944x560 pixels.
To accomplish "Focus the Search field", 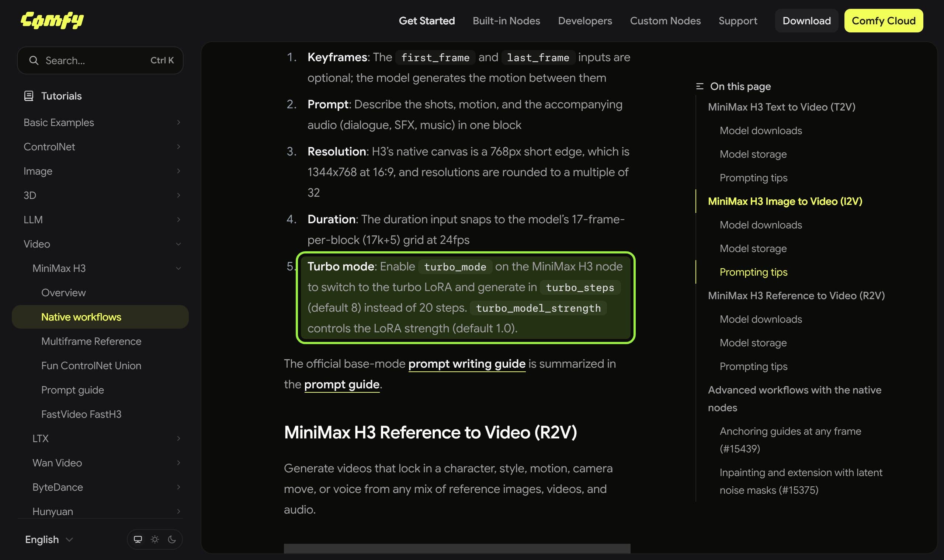I will point(100,60).
